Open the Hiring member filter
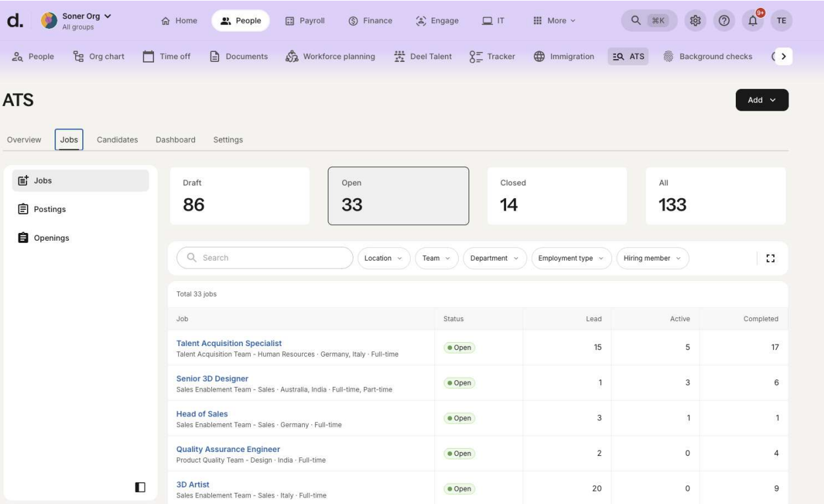Viewport: 824px width, 504px height. 653,258
